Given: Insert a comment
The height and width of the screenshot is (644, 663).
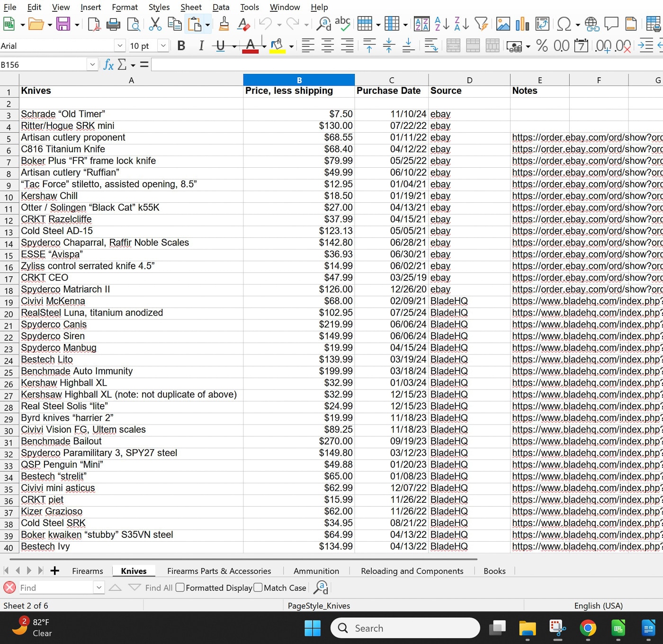Looking at the screenshot, I should [x=611, y=24].
